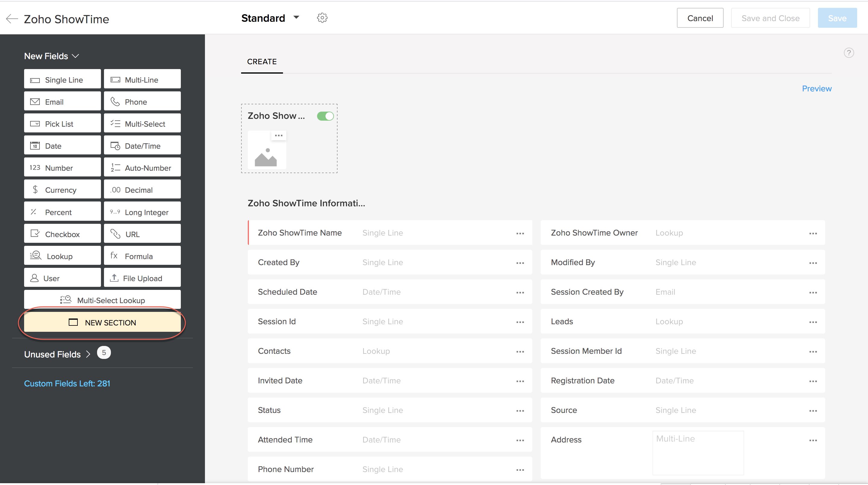Expand the Unused Fields section
Screen dimensions: 868x485
tap(57, 354)
